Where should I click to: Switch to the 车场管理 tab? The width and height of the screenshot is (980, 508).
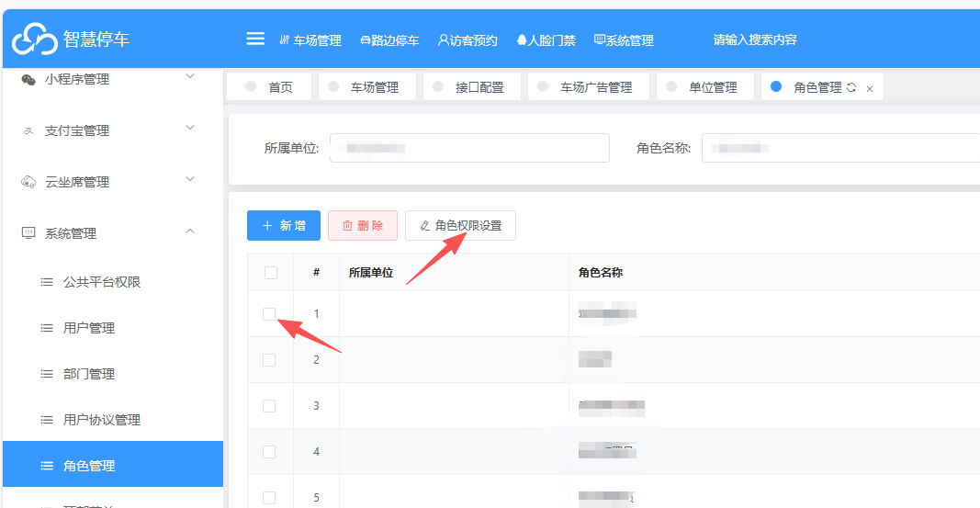[367, 87]
